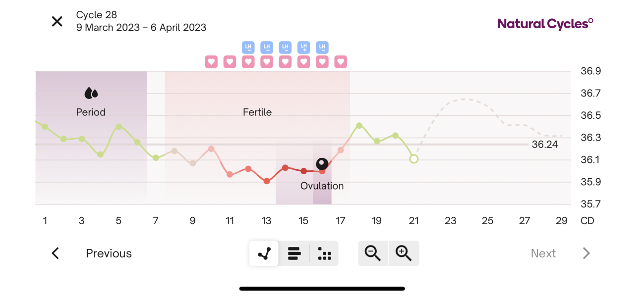Click the 36.24 average temperature label
The width and height of the screenshot is (644, 297).
click(x=545, y=145)
